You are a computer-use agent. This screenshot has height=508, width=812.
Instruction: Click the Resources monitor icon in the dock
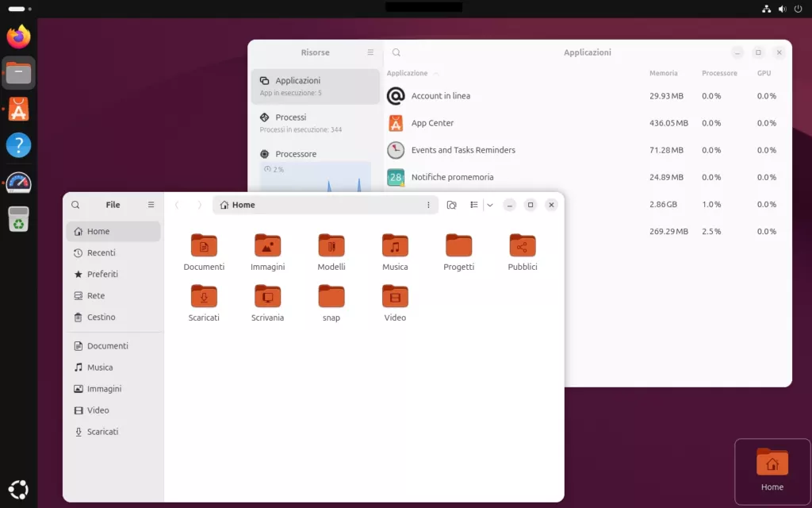19,183
